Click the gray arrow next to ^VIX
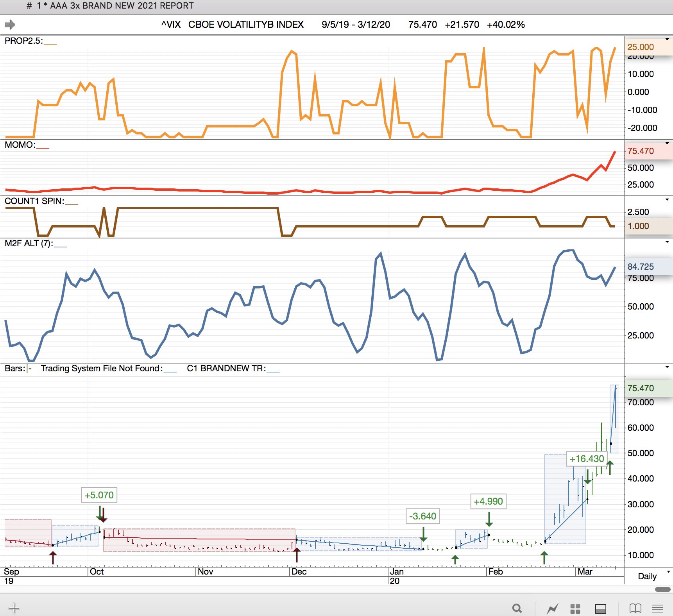Screen dimensions: 673x616 10,25
